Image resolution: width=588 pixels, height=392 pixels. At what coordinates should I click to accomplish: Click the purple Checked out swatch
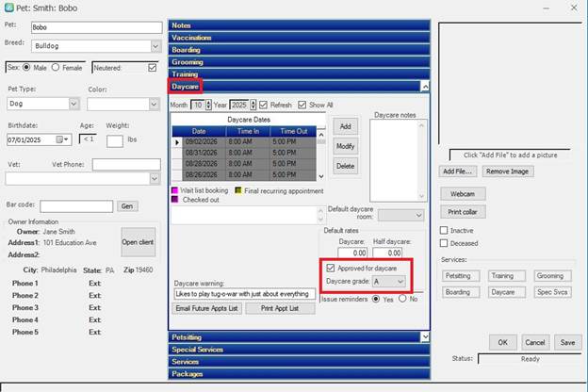[x=174, y=199]
